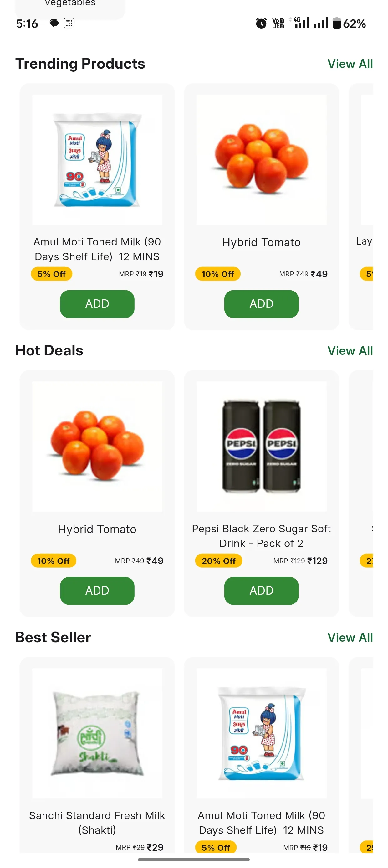
Task: Add Amul Moti Toned Milk in Trending Products
Action: [x=97, y=304]
